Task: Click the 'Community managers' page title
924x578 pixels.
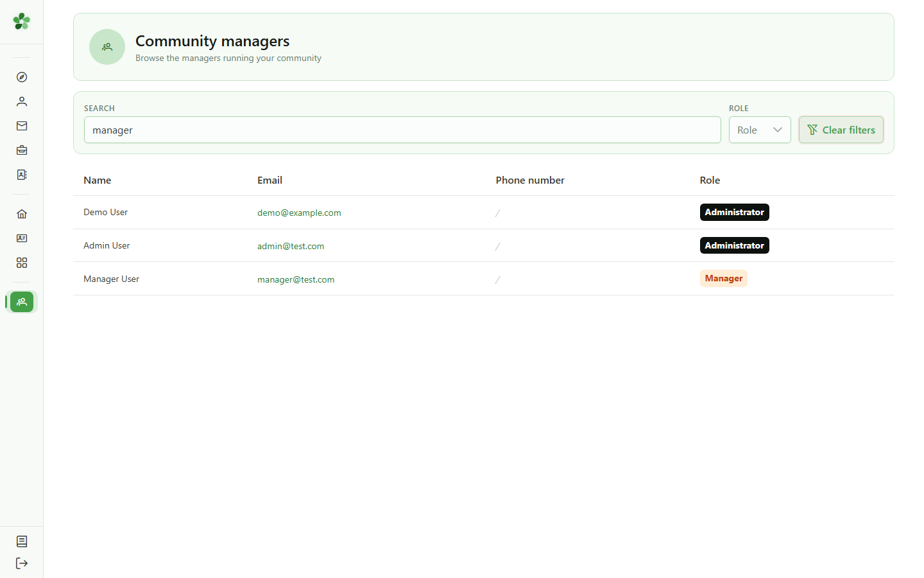Action: point(212,41)
